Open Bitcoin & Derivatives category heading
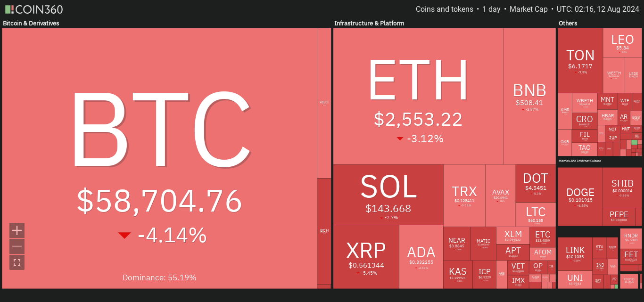The image size is (644, 302). (31, 23)
